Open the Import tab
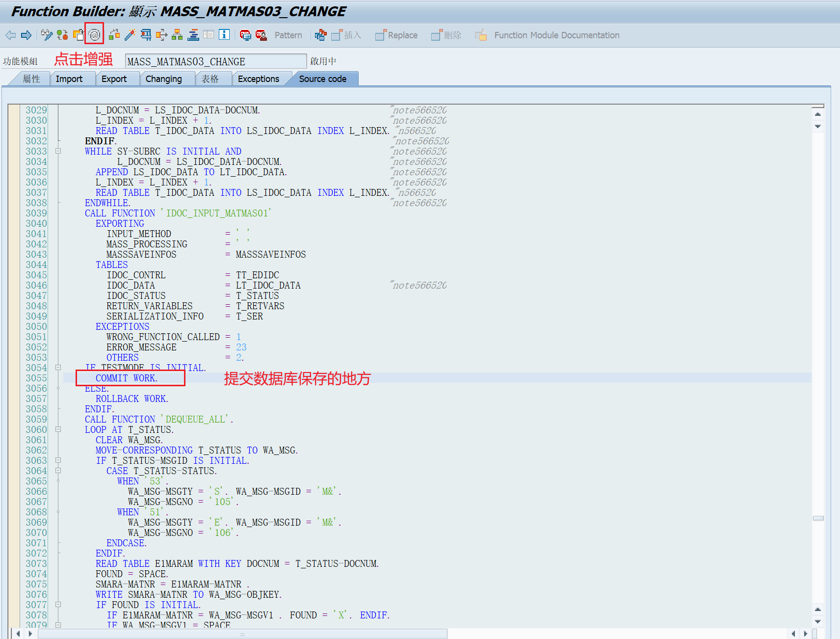Screen dimensions: 840x639 tap(69, 79)
